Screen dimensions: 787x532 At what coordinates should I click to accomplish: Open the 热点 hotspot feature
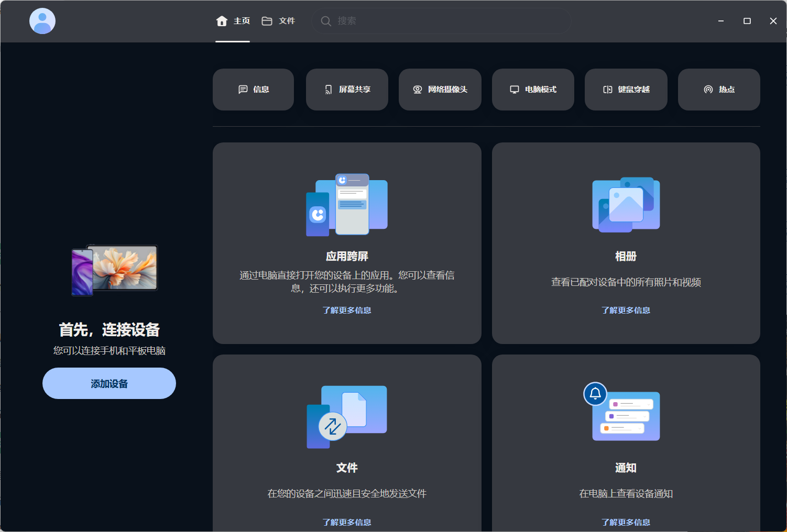pyautogui.click(x=719, y=90)
